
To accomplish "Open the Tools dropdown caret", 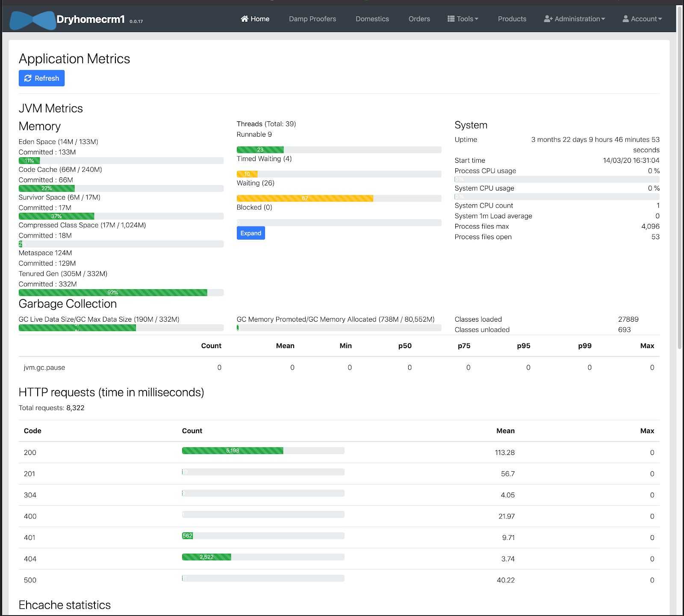I will (x=477, y=19).
